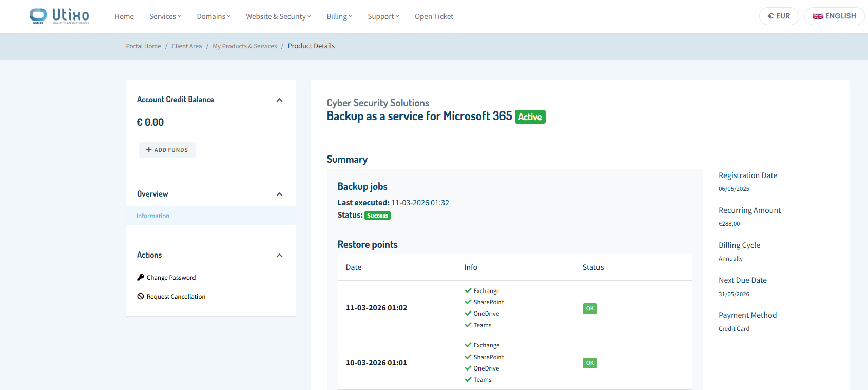Click the Credit Card payment method value
The width and height of the screenshot is (868, 390).
click(x=734, y=329)
